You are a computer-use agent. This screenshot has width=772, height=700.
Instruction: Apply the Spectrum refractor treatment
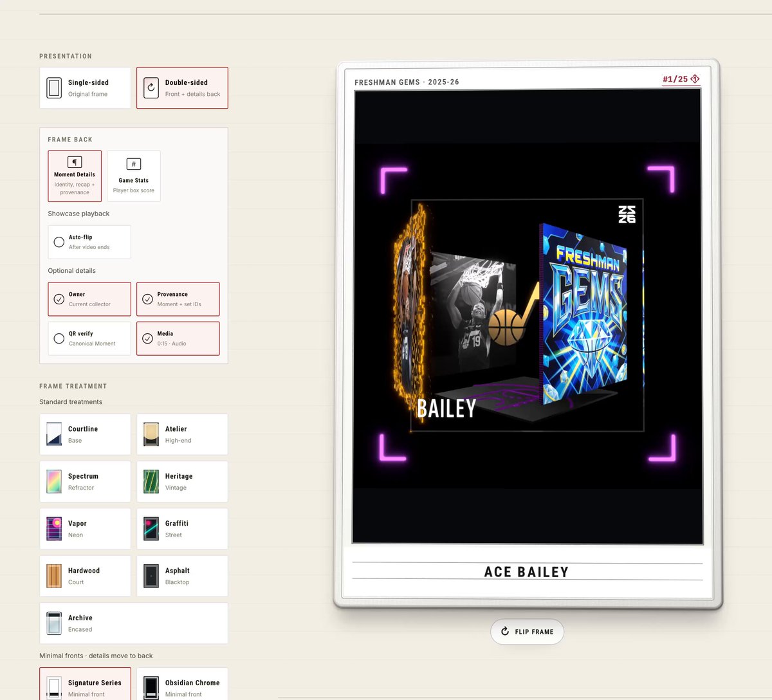85,481
